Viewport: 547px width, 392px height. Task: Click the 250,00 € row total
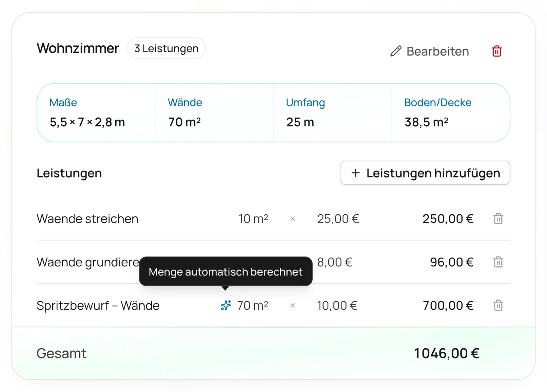click(x=448, y=219)
